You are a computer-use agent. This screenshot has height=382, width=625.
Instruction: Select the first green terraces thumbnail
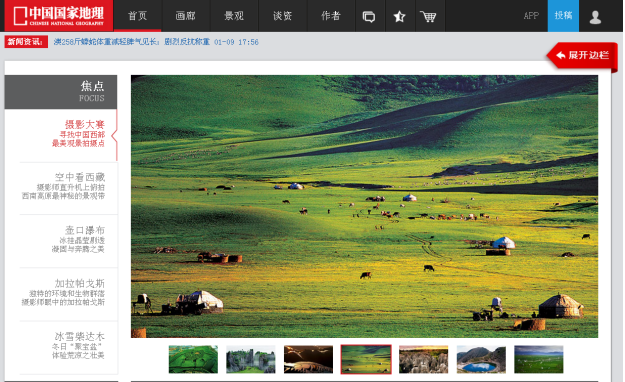click(193, 359)
